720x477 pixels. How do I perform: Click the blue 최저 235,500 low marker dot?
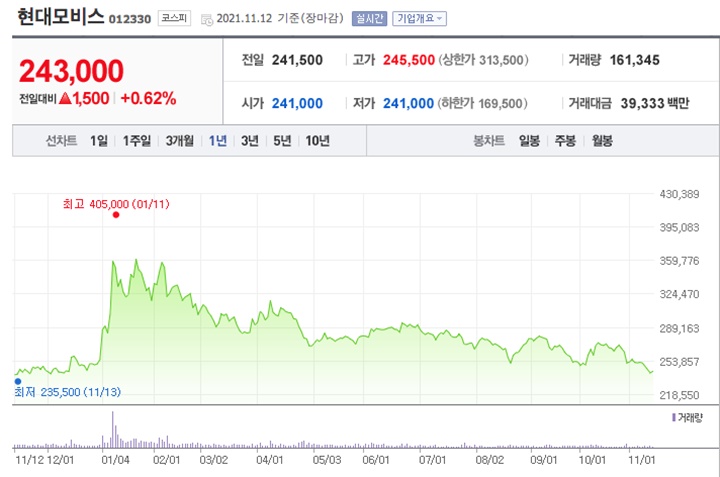coord(18,382)
